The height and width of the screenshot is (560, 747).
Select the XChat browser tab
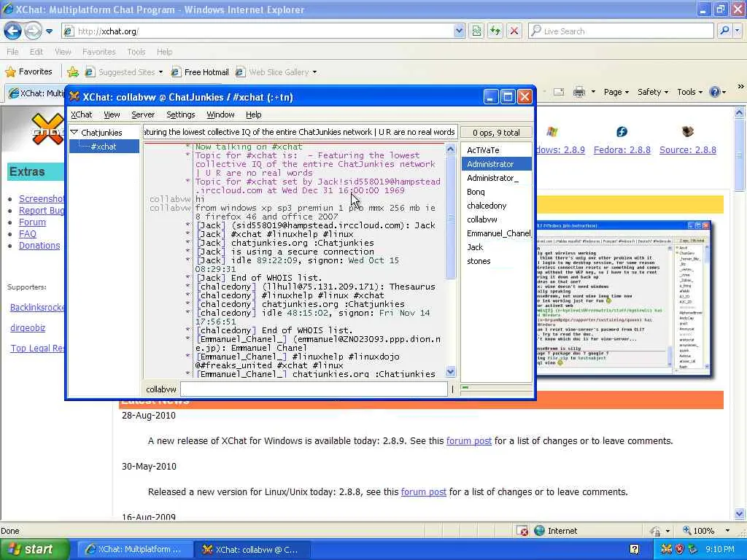[x=36, y=93]
